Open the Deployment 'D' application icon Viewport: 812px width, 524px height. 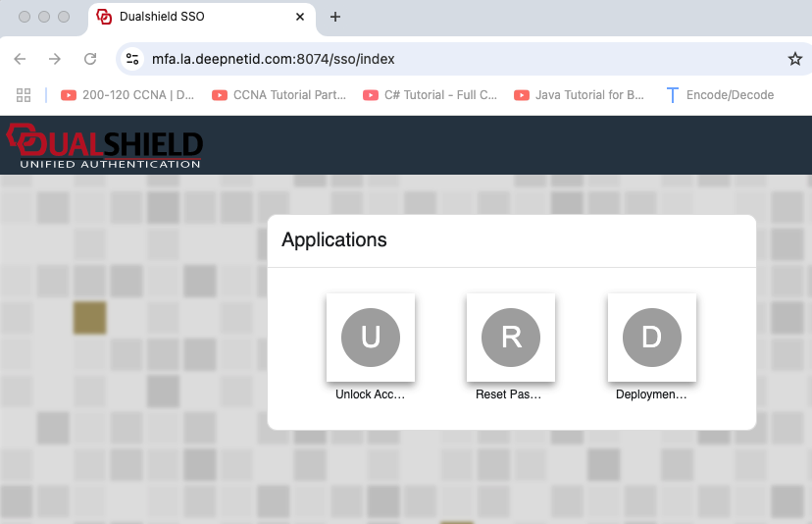[x=651, y=337]
